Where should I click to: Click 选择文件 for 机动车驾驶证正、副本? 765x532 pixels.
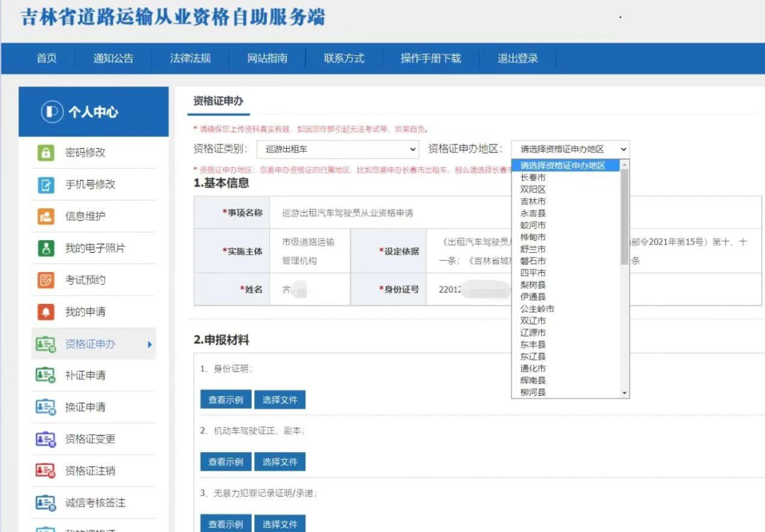(x=280, y=462)
